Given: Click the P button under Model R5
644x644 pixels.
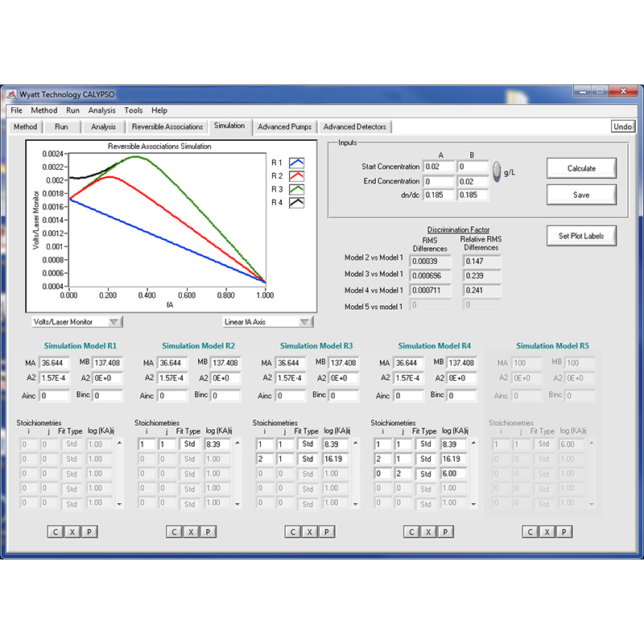Looking at the screenshot, I should click(564, 532).
